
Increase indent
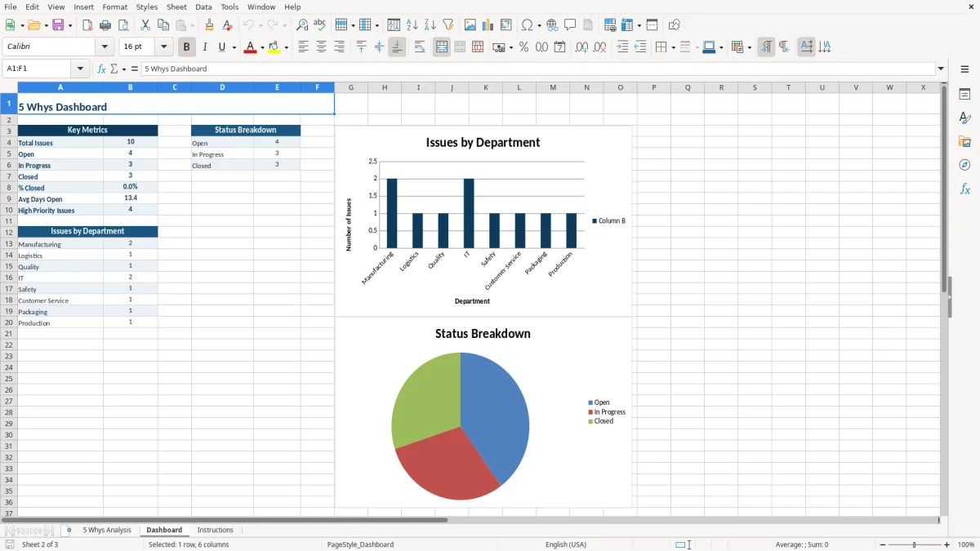click(622, 47)
